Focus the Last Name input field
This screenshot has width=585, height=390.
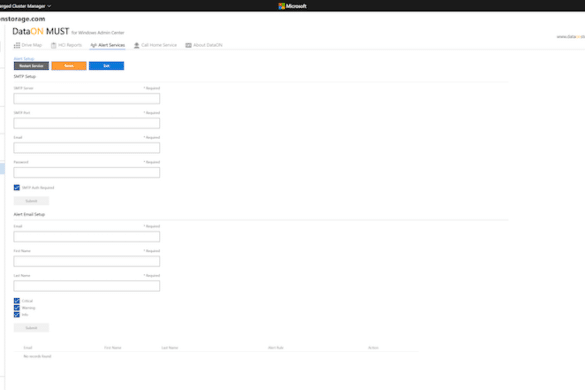click(x=87, y=286)
